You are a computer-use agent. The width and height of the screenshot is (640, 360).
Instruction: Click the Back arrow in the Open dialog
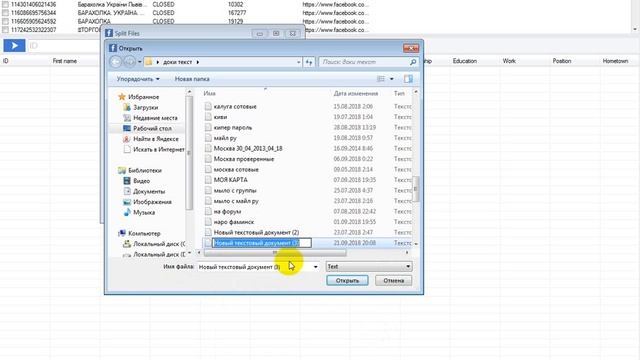pos(116,62)
